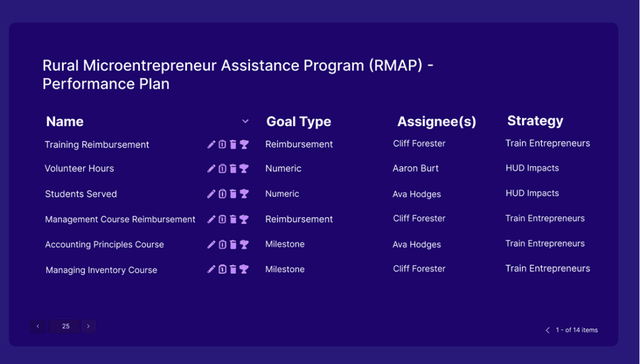Open the Name column sort dropdown
This screenshot has height=364, width=640.
click(x=245, y=121)
